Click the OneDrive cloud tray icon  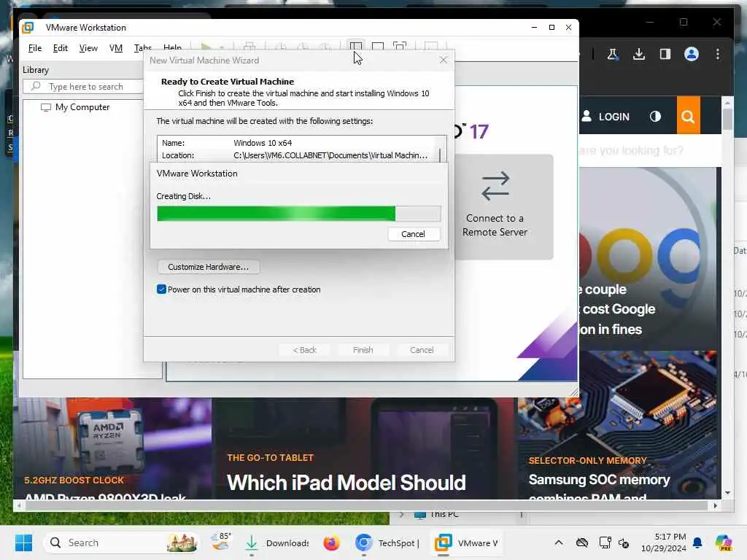coord(581,542)
